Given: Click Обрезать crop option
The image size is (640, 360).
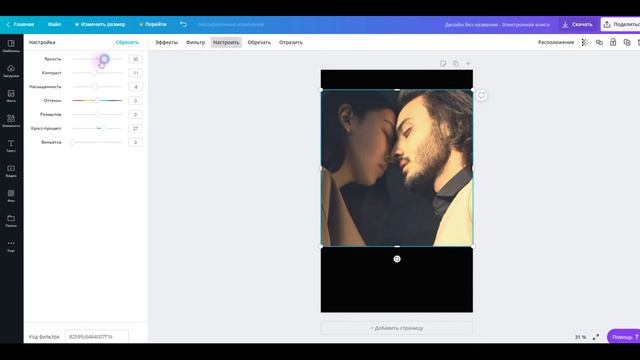Looking at the screenshot, I should click(259, 42).
